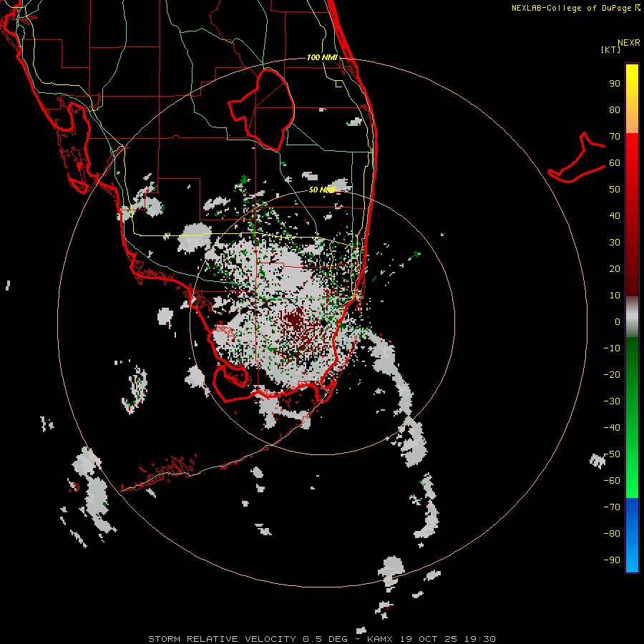Click the 90 value on velocity scale
Image resolution: width=644 pixels, height=644 pixels.
click(615, 84)
